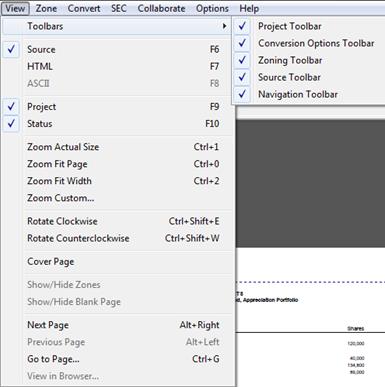The image size is (385, 387).
Task: Open the View menu
Action: (15, 8)
